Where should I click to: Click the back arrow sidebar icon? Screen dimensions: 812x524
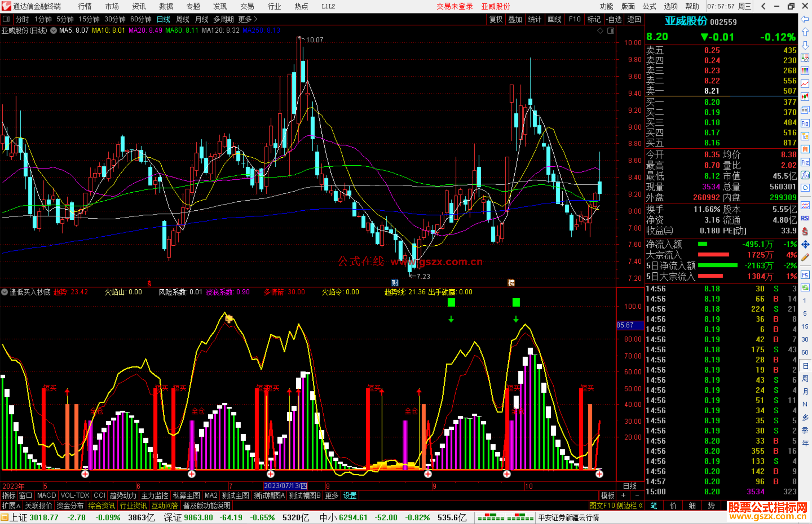click(805, 19)
